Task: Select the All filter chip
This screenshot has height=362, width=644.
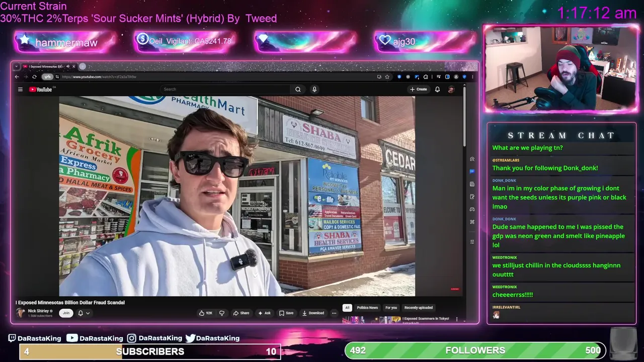Action: (347, 308)
